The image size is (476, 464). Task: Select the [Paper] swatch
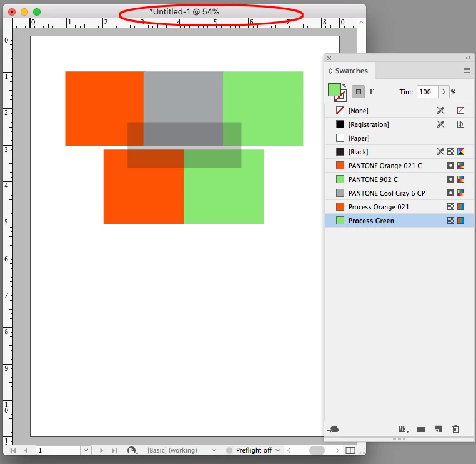point(399,138)
